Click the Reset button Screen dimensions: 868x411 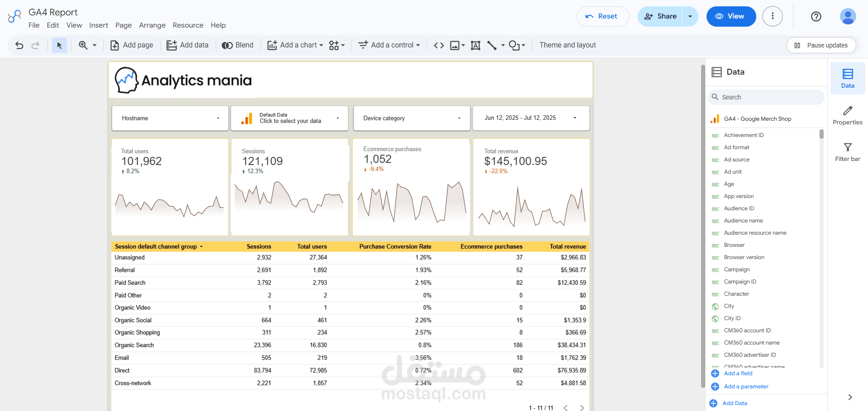(602, 16)
